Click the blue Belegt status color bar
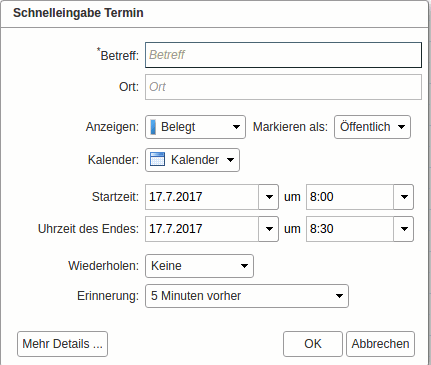Image resolution: width=431 pixels, height=365 pixels. pos(153,127)
